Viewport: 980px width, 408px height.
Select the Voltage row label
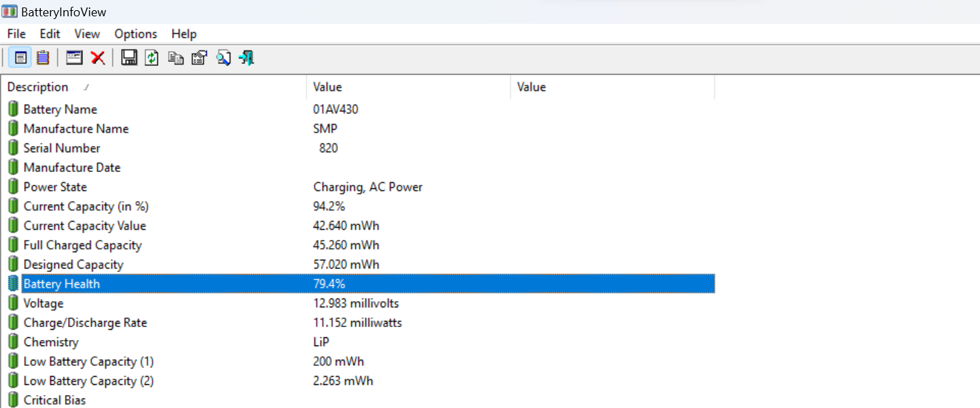point(44,303)
